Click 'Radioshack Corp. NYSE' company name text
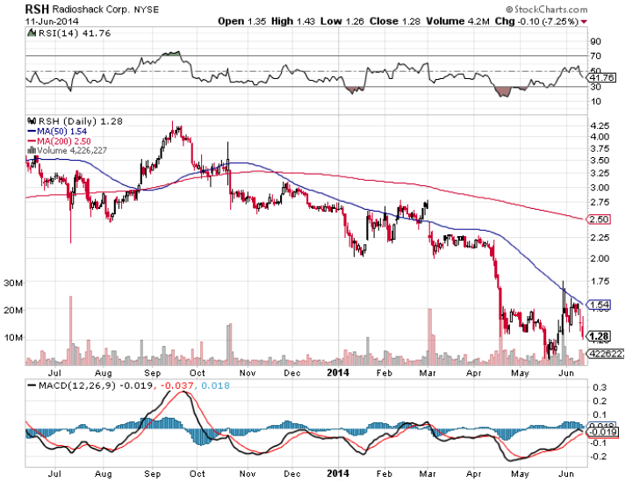Image resolution: width=640 pixels, height=482 pixels. [x=105, y=9]
